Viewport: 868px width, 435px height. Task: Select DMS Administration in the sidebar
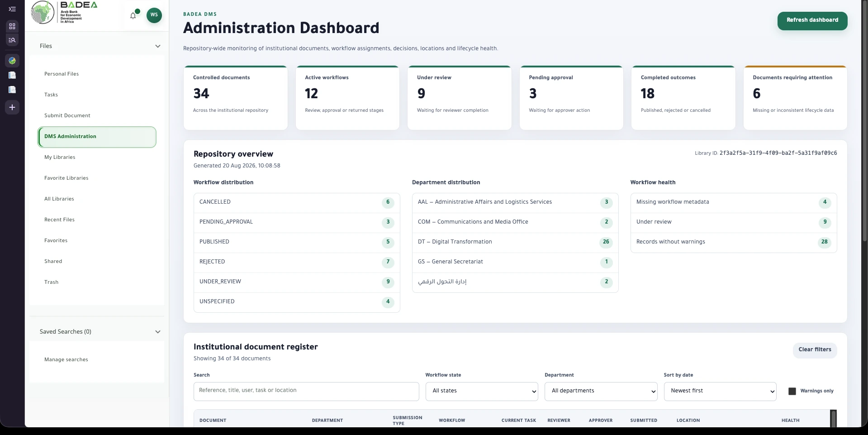coord(97,137)
